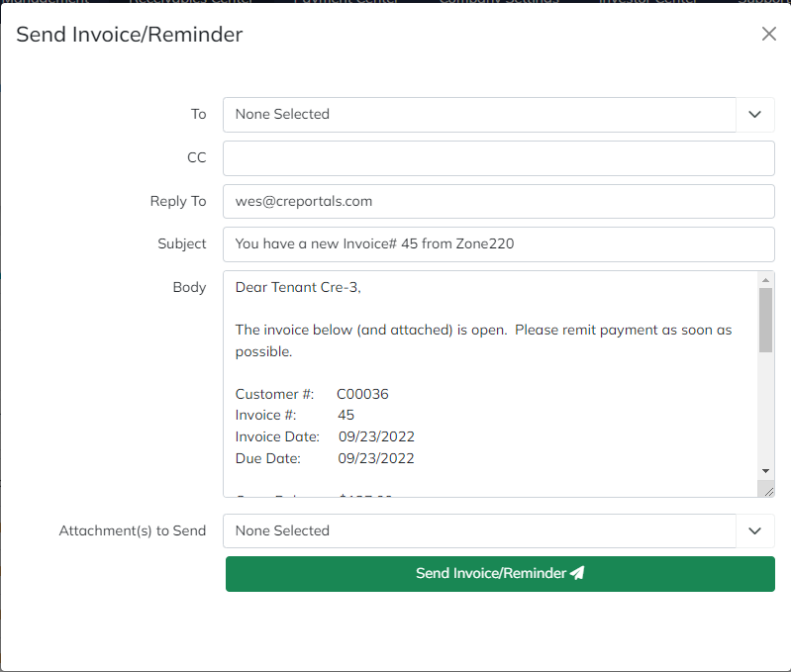Viewport: 791px width, 672px height.
Task: Open the To recipient dropdown chevron
Action: click(754, 115)
